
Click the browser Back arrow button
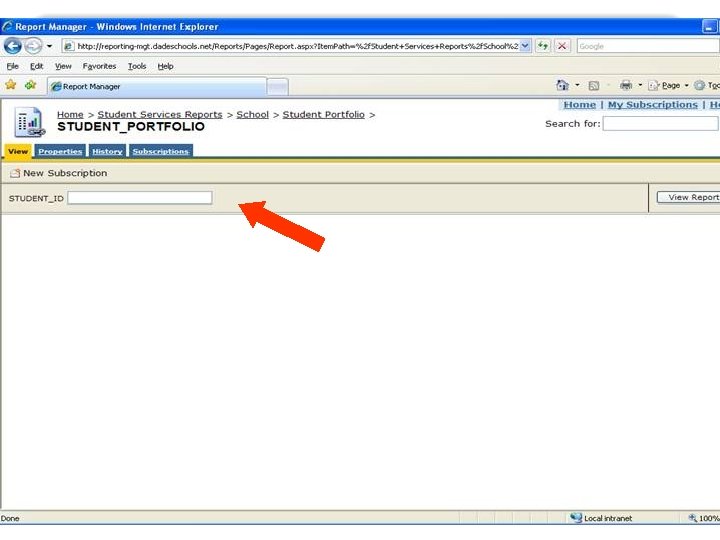[13, 46]
